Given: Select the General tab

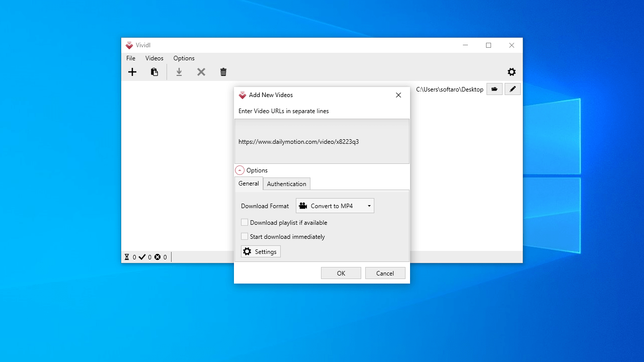Looking at the screenshot, I should [249, 184].
